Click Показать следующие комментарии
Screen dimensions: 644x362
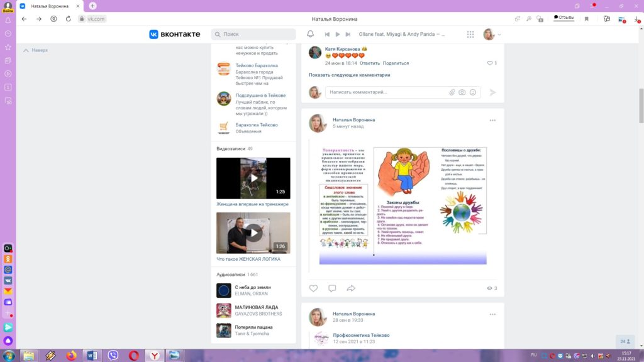pos(349,75)
